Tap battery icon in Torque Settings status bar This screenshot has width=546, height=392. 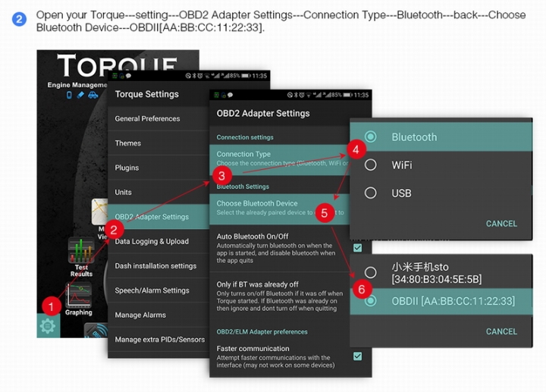pyautogui.click(x=246, y=76)
